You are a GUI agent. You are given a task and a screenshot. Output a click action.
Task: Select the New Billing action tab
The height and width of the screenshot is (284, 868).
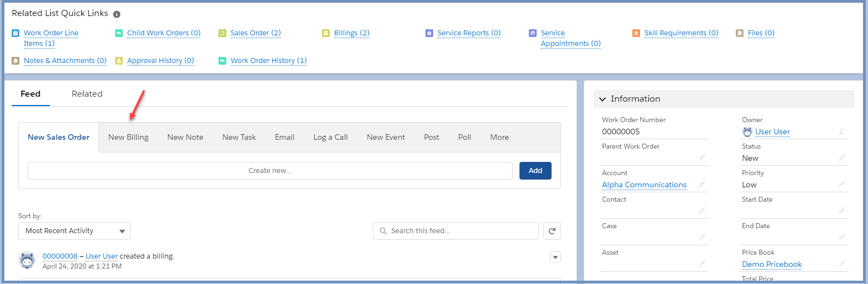(x=128, y=137)
